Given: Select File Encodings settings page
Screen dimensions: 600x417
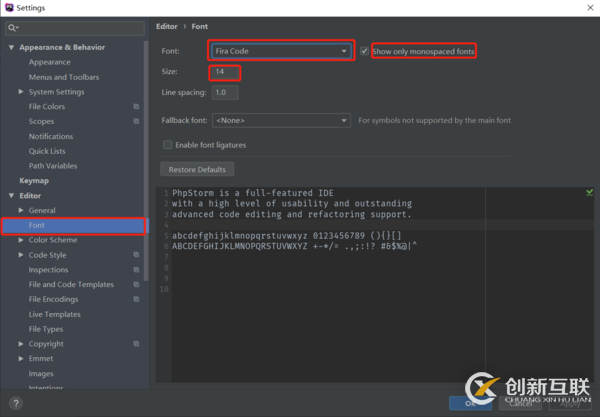Looking at the screenshot, I should coord(53,299).
